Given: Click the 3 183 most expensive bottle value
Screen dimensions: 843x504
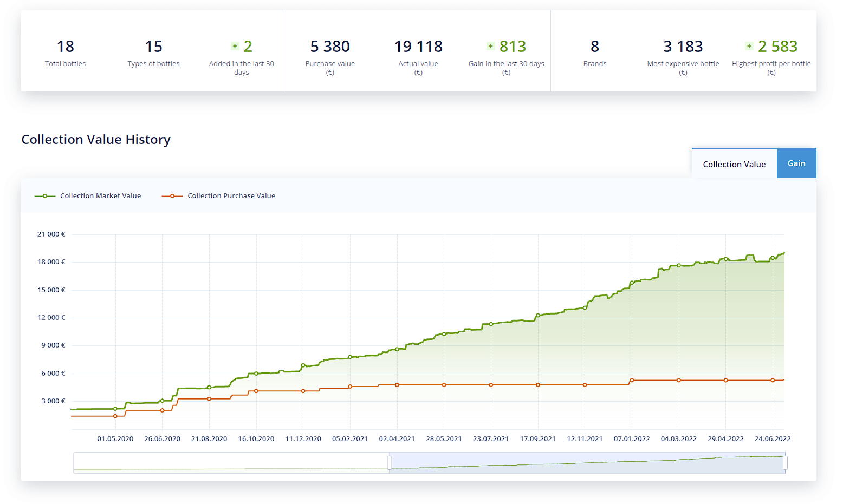Looking at the screenshot, I should 683,47.
